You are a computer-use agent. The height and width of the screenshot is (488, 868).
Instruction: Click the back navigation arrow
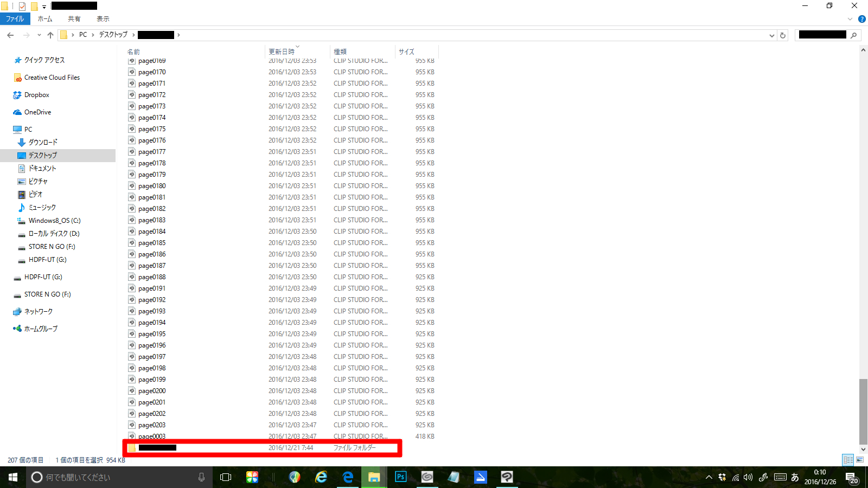10,35
